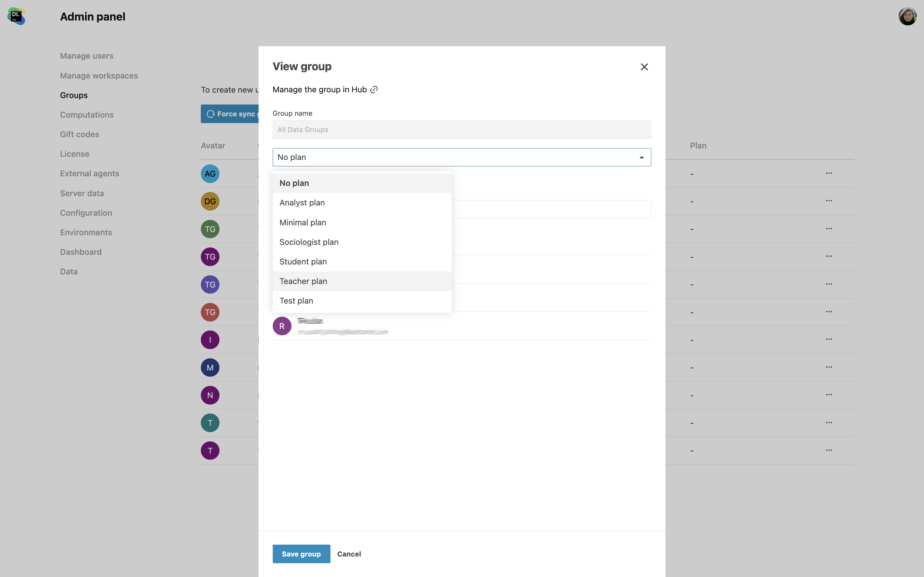Open Gift codes section
Image resolution: width=924 pixels, height=577 pixels.
click(x=80, y=134)
